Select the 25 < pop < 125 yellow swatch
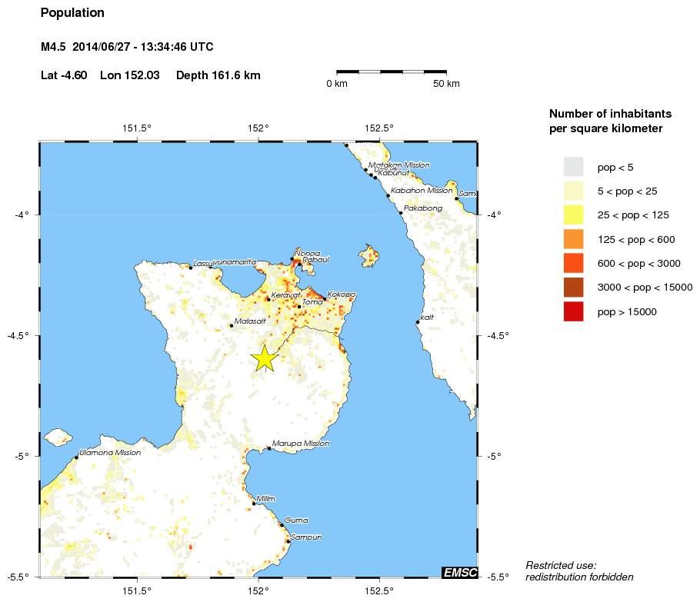Image resolution: width=700 pixels, height=602 pixels. click(573, 215)
